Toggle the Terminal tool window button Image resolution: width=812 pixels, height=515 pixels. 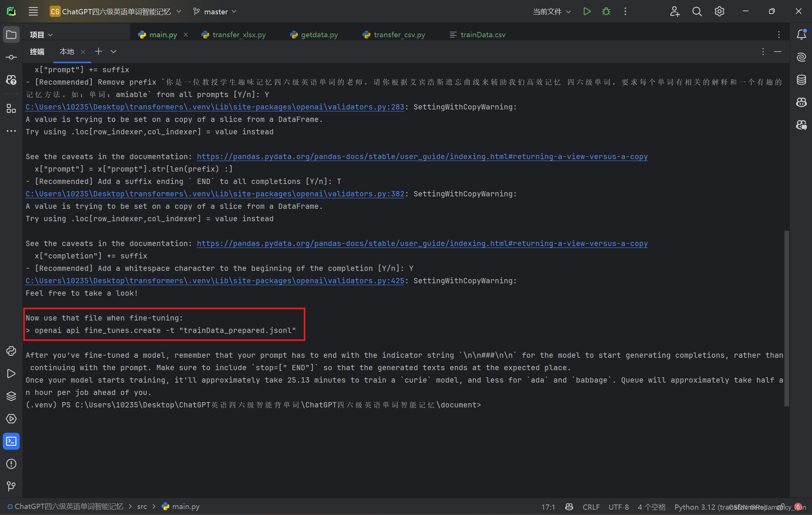click(11, 441)
